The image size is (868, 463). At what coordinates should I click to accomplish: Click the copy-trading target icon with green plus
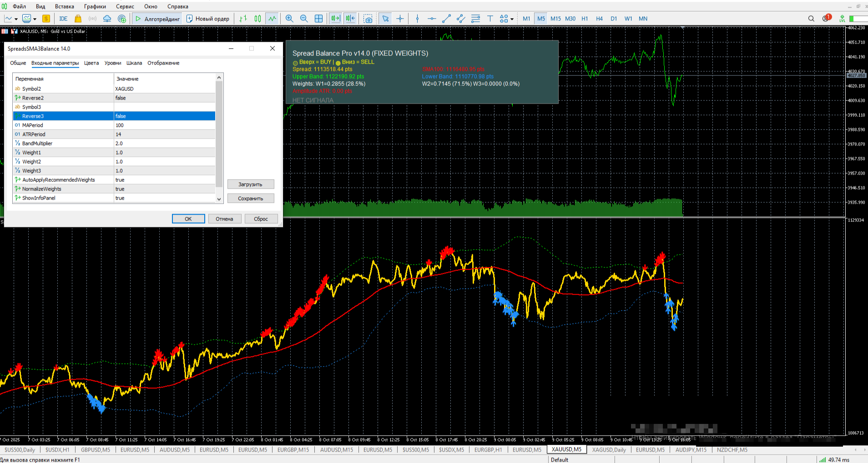point(122,19)
